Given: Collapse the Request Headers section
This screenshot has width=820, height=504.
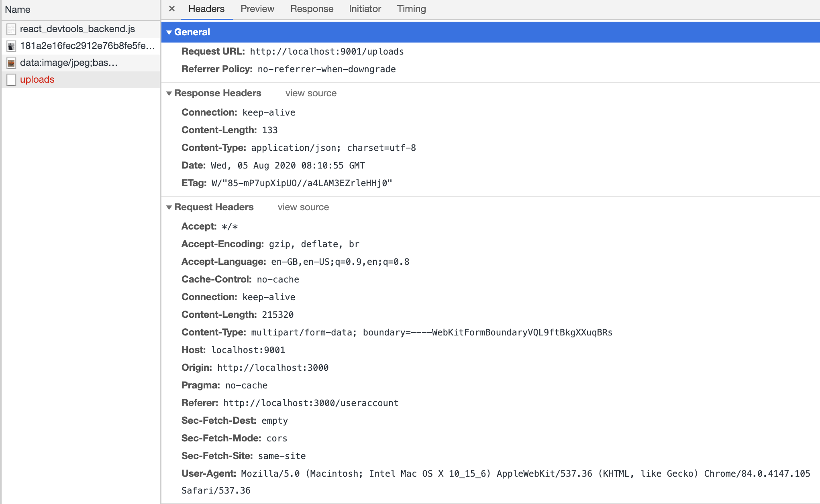Looking at the screenshot, I should point(169,207).
